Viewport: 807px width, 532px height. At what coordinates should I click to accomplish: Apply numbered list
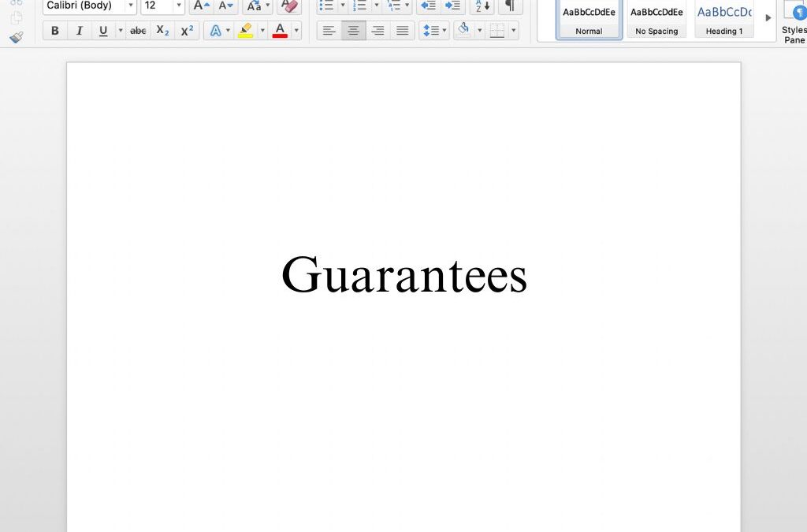[360, 6]
